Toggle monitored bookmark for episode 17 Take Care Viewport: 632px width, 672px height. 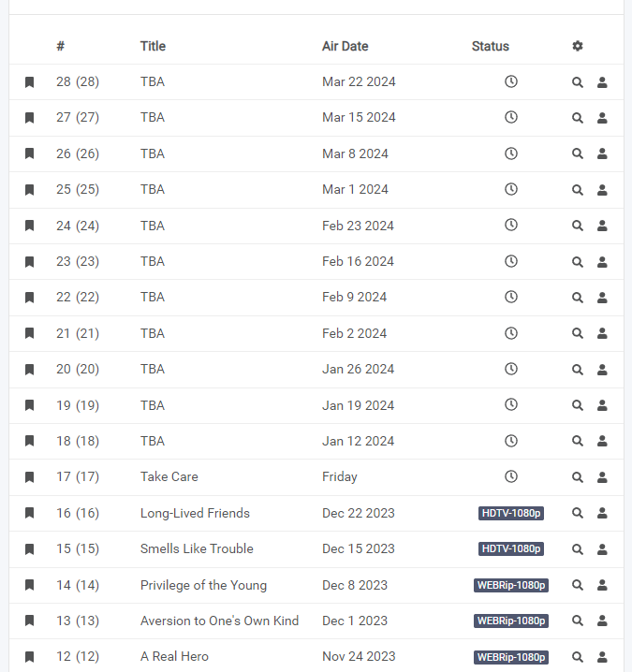[29, 477]
